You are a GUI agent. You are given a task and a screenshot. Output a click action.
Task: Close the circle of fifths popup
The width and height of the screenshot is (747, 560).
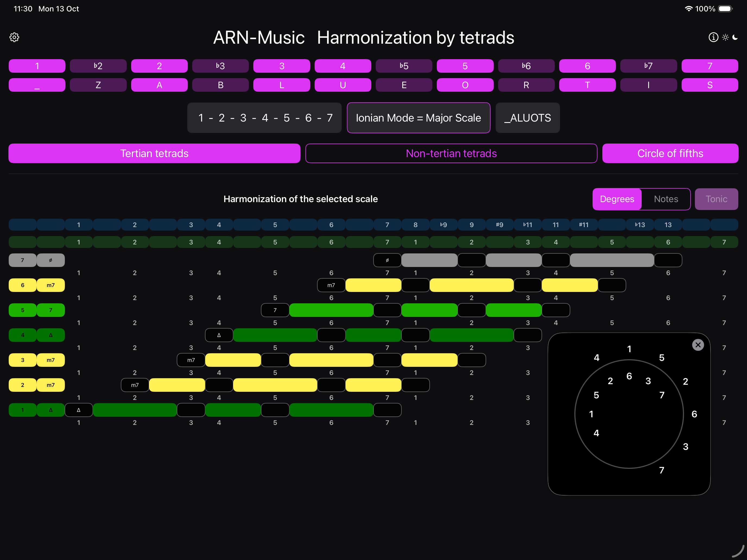tap(698, 345)
